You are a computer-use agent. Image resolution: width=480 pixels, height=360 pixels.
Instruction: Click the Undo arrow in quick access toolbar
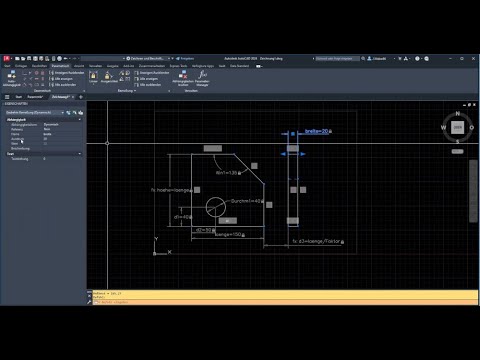(x=66, y=58)
